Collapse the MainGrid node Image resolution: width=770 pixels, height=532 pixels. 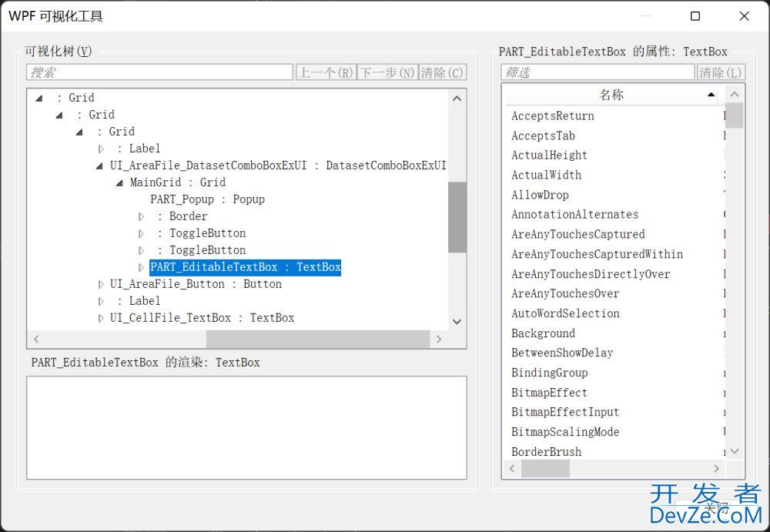pyautogui.click(x=119, y=182)
